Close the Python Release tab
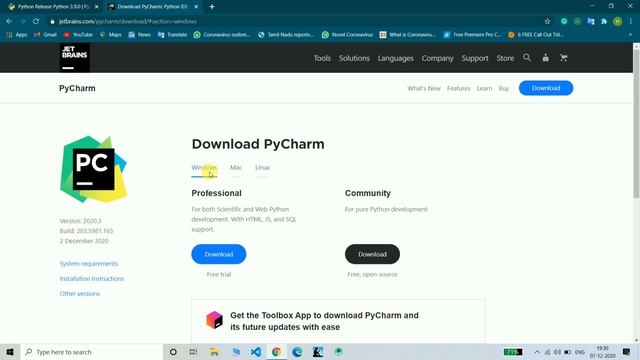Image resolution: width=640 pixels, height=360 pixels. point(96,7)
